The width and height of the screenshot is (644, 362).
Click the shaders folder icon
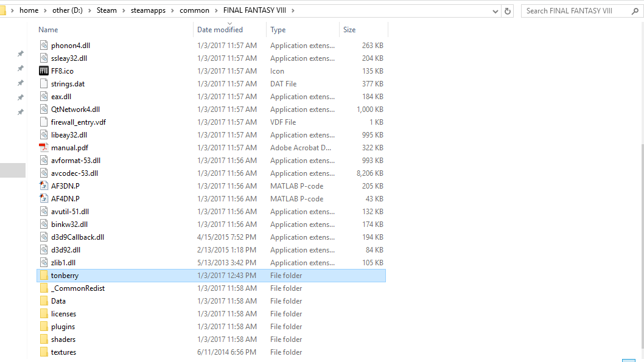44,339
